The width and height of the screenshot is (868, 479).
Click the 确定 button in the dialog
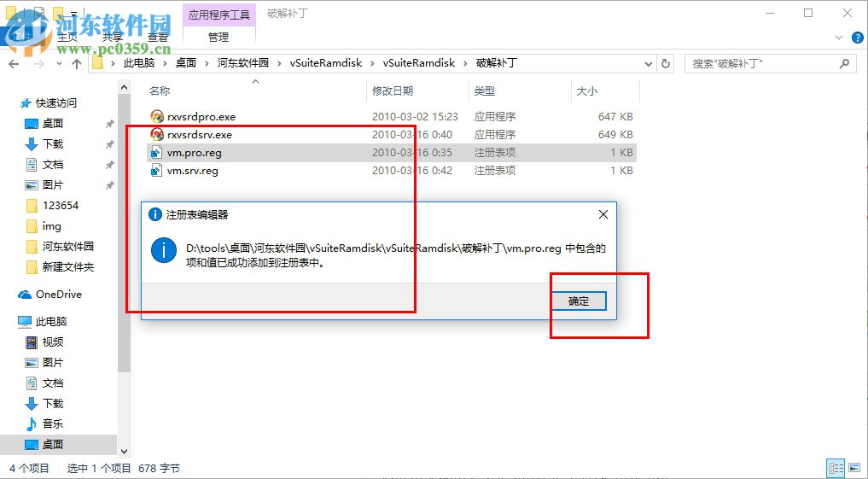[x=579, y=301]
